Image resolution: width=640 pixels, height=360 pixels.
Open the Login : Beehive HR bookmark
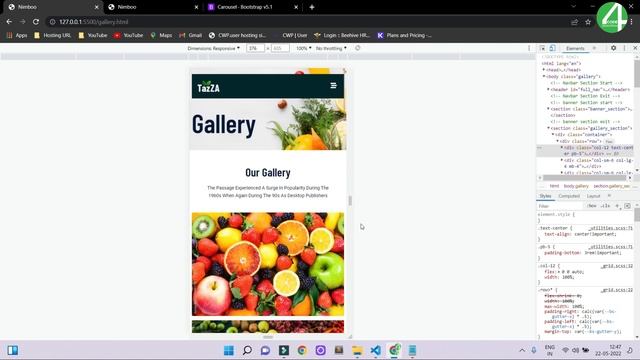point(342,36)
